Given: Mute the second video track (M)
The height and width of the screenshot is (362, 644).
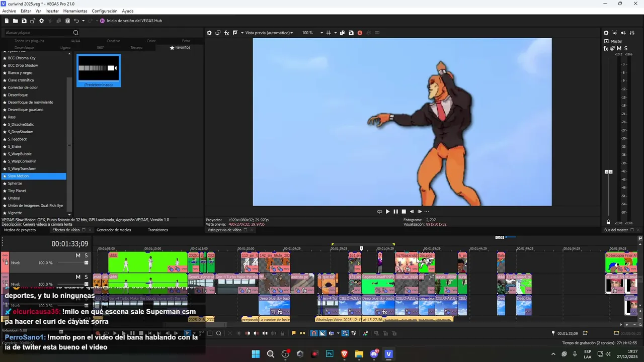Looking at the screenshot, I should click(x=78, y=277).
